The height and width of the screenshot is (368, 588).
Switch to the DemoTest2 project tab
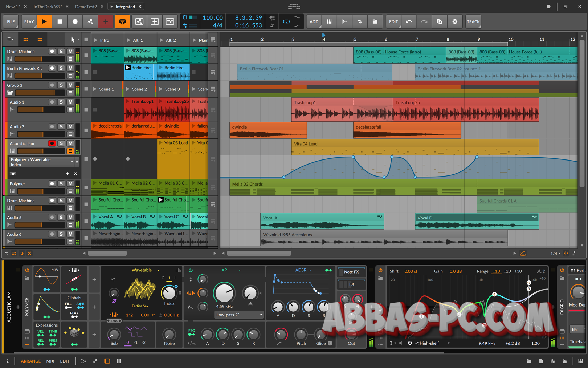(x=86, y=6)
